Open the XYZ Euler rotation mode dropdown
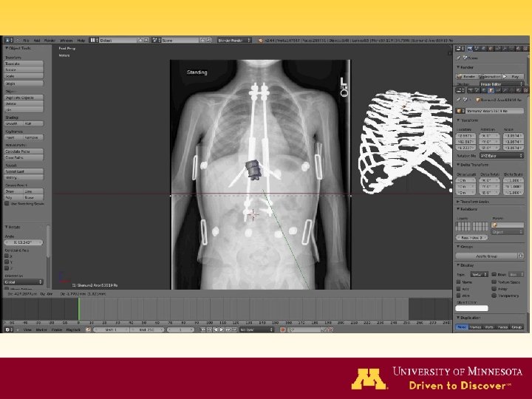 tap(502, 156)
